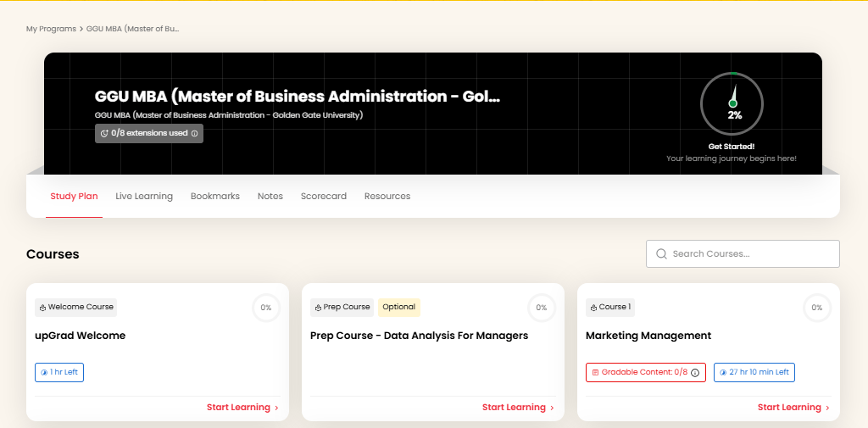Click the timer icon in 1 hr Left
The height and width of the screenshot is (428, 868).
[x=44, y=373]
